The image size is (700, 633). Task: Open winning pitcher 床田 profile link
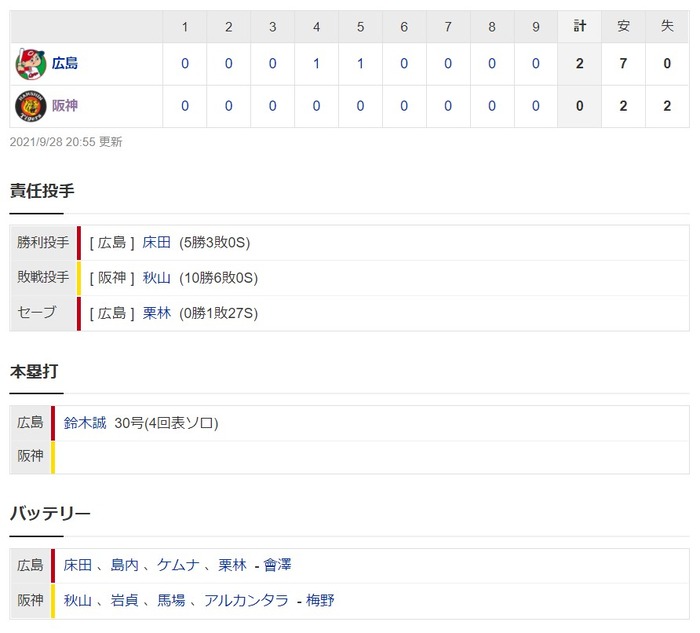157,242
